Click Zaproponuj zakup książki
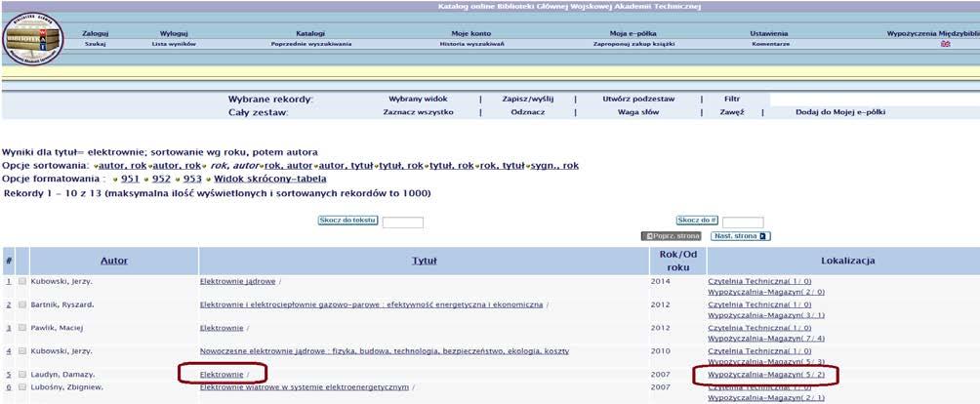Viewport: 980px width, 404px height. coord(633,44)
